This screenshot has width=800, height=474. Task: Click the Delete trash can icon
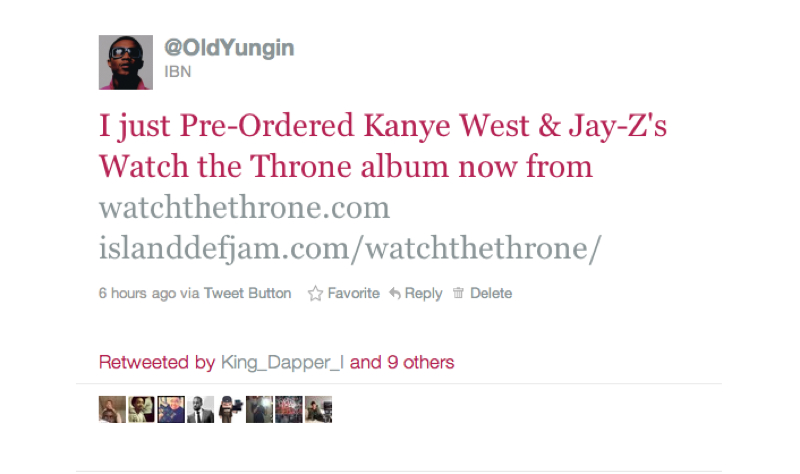click(458, 292)
